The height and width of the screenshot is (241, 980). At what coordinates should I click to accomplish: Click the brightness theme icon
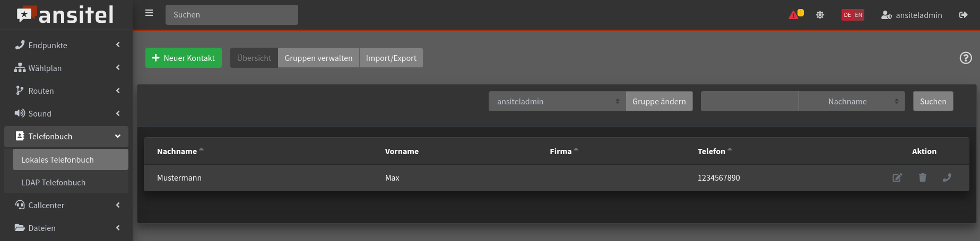pyautogui.click(x=820, y=15)
